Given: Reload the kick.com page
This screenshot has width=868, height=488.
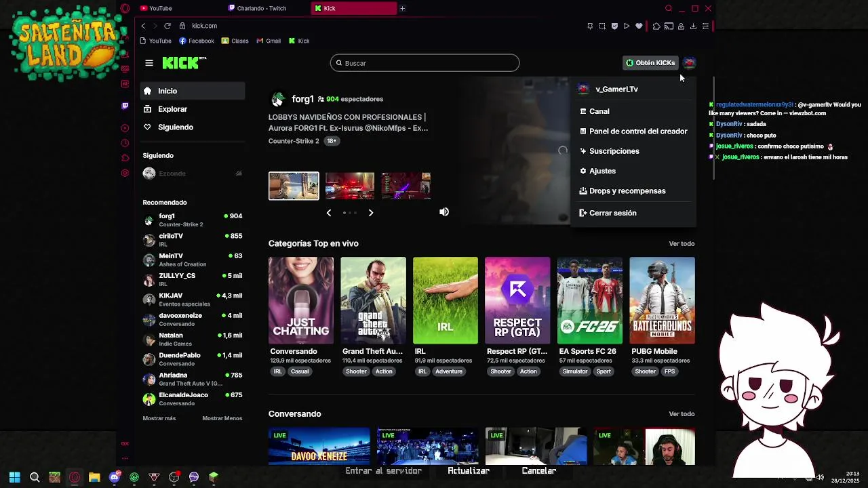Looking at the screenshot, I should tap(167, 26).
